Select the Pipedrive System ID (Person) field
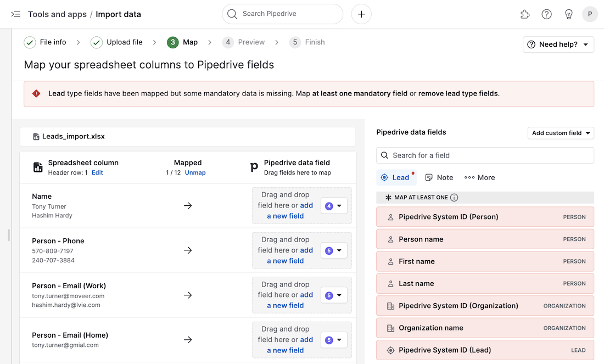 [485, 217]
